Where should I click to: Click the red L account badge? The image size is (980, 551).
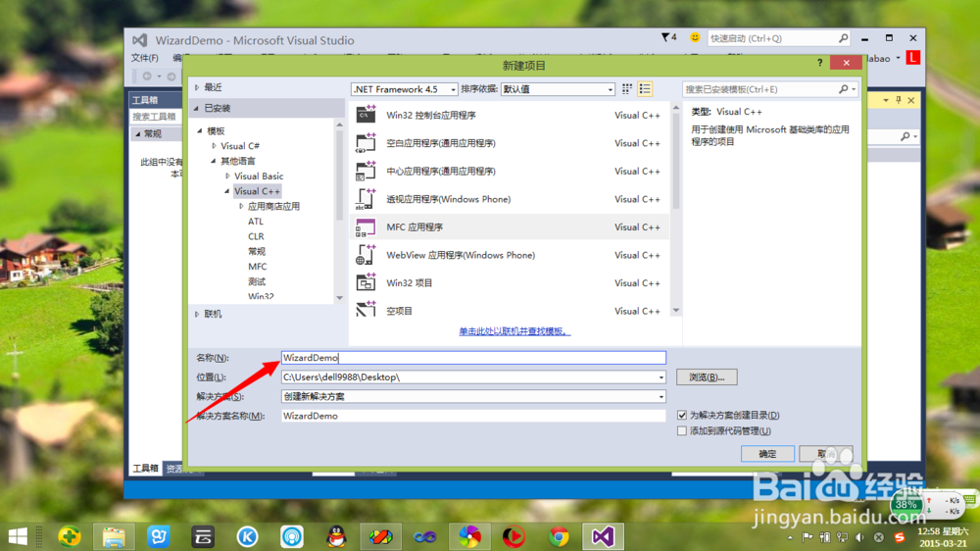(913, 58)
